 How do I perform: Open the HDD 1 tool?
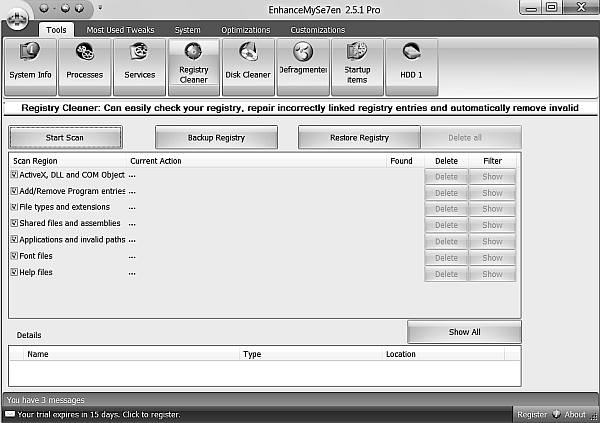click(x=411, y=67)
